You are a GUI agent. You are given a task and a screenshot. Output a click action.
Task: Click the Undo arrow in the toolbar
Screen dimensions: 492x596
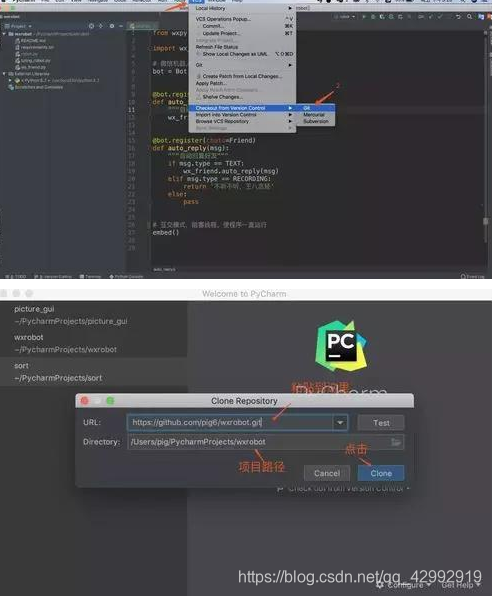click(459, 17)
